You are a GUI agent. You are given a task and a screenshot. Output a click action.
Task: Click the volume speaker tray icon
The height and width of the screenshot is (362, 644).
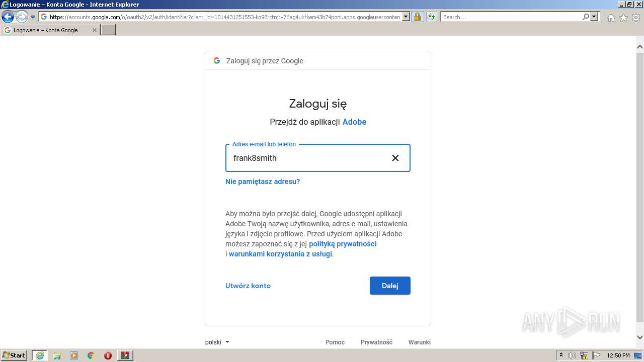pos(572,355)
